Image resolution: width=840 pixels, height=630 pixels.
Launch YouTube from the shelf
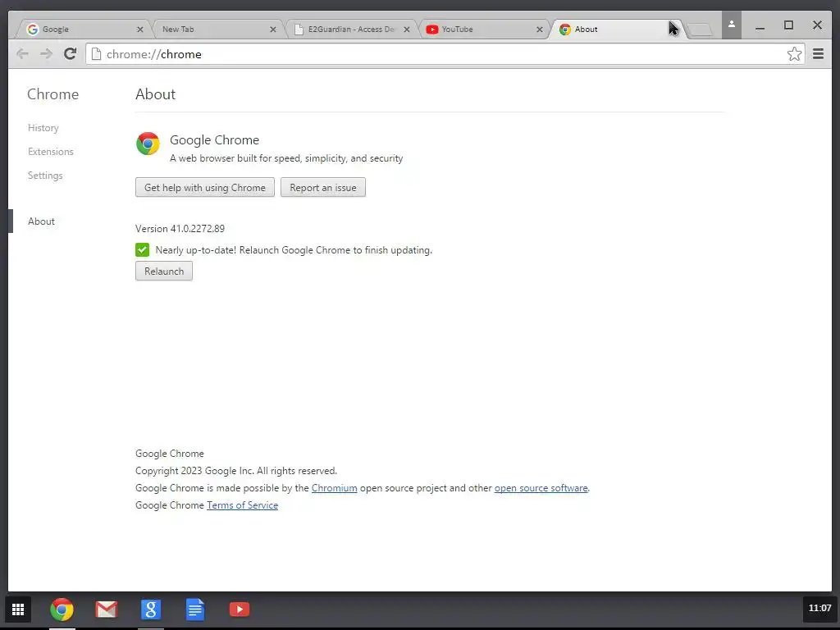click(240, 609)
